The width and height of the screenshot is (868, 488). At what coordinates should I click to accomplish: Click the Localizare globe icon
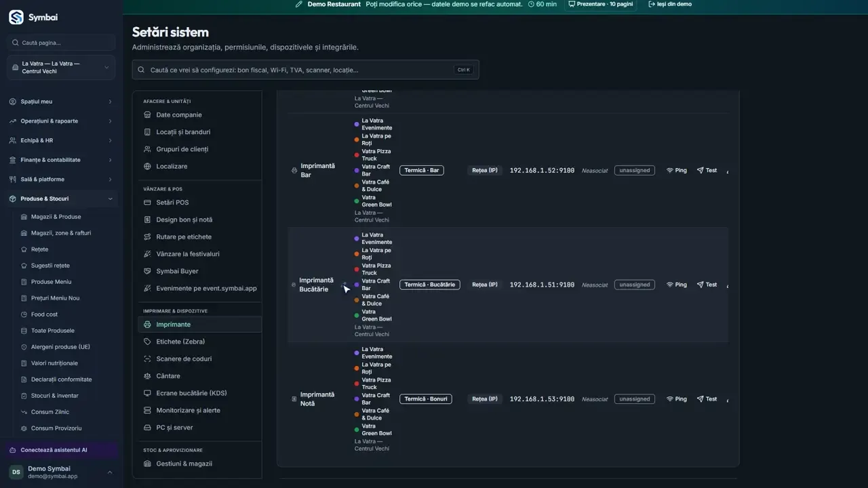148,166
